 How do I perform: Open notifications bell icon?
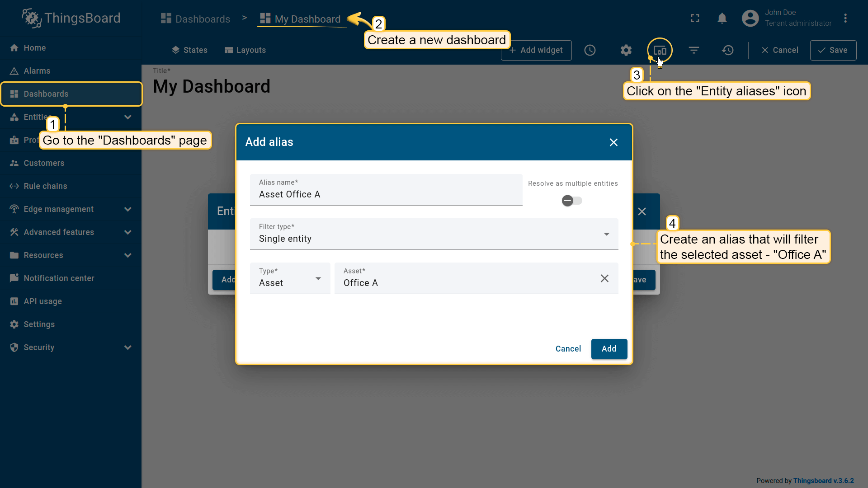(x=722, y=18)
